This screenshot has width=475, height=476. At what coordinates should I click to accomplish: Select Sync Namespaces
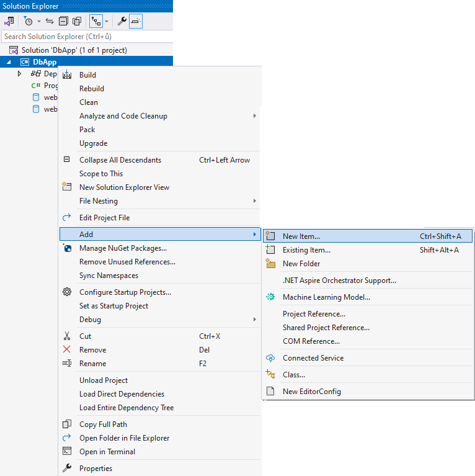click(160, 276)
